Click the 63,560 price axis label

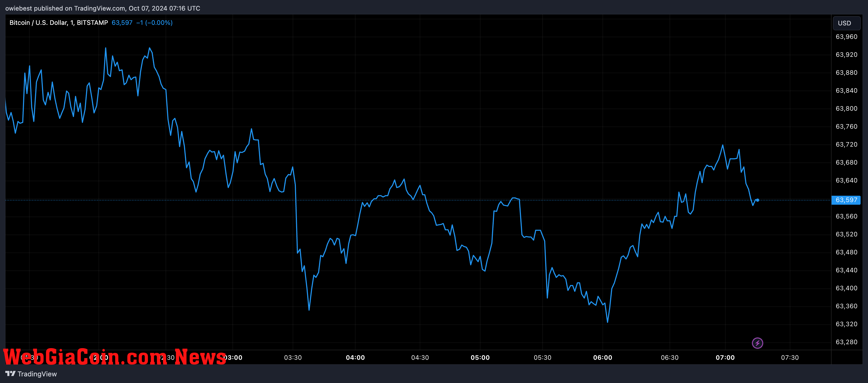846,216
